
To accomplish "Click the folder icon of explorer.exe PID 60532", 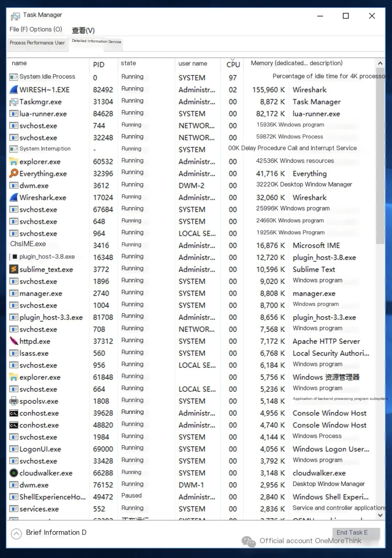I will (x=13, y=162).
